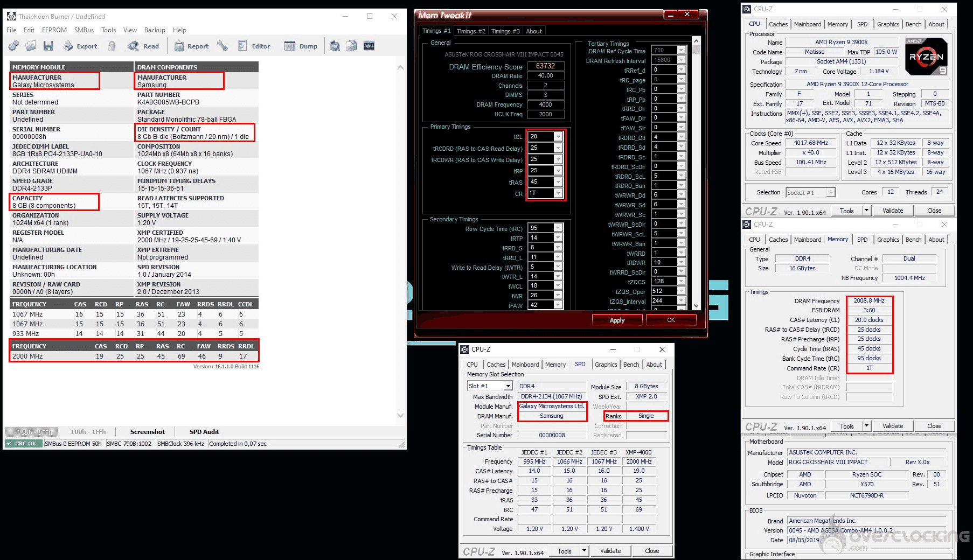Click the padlock icon in the toolbar
This screenshot has height=560, width=973.
coord(112,46)
